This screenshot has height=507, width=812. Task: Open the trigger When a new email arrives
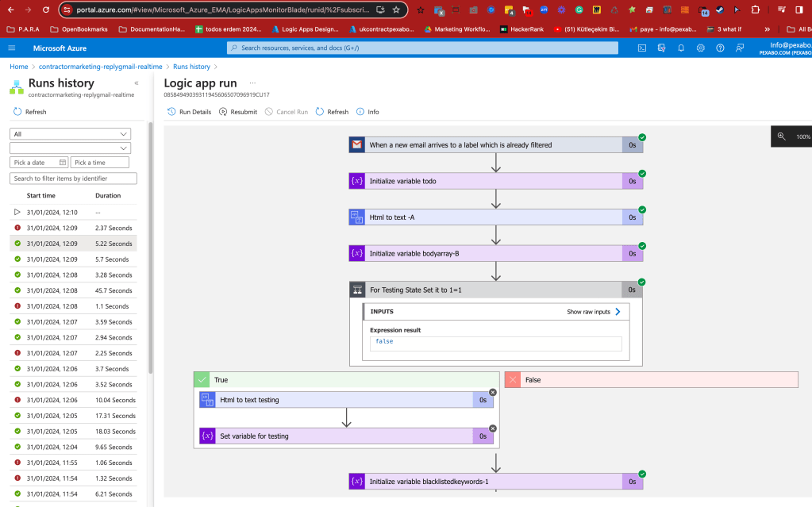[x=496, y=145]
